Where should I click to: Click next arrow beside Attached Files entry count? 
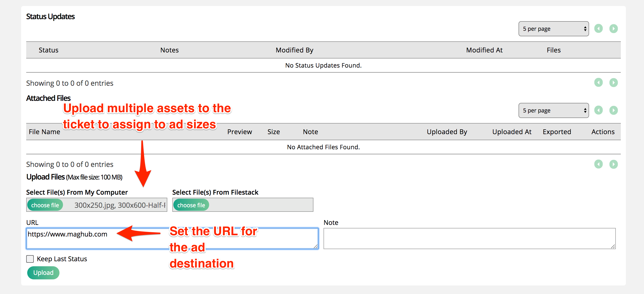tap(614, 164)
